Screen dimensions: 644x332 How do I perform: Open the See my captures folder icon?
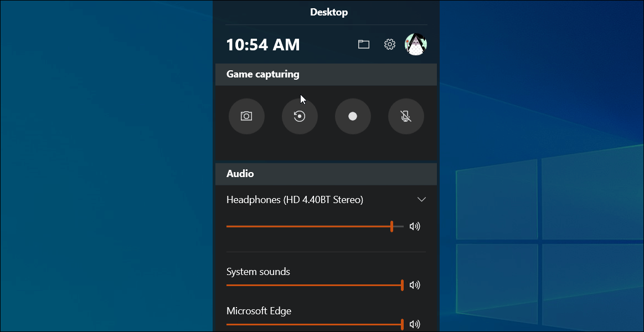[x=364, y=44]
